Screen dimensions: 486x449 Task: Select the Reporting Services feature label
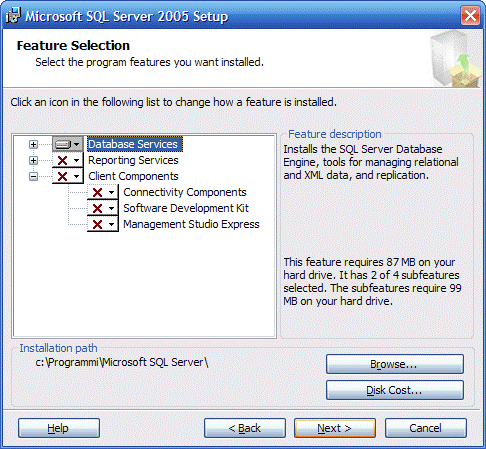point(133,160)
